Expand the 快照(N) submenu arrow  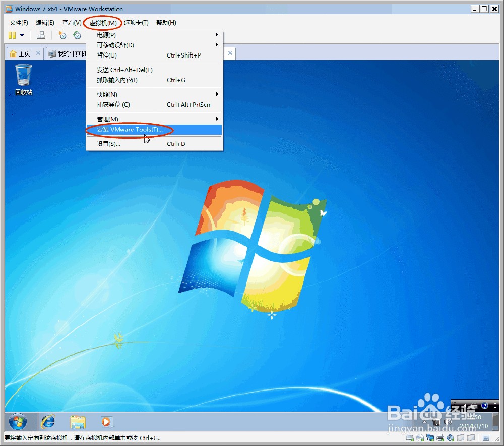coord(217,94)
